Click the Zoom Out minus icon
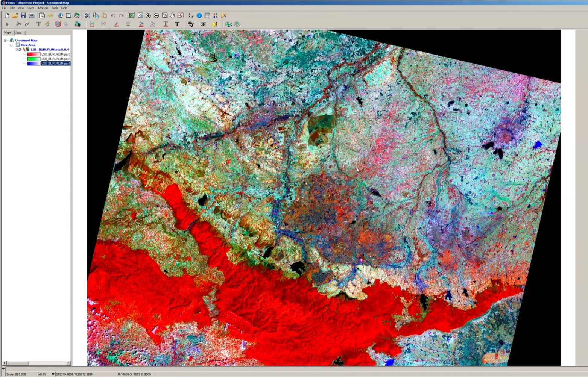This screenshot has height=377, width=588. click(156, 15)
